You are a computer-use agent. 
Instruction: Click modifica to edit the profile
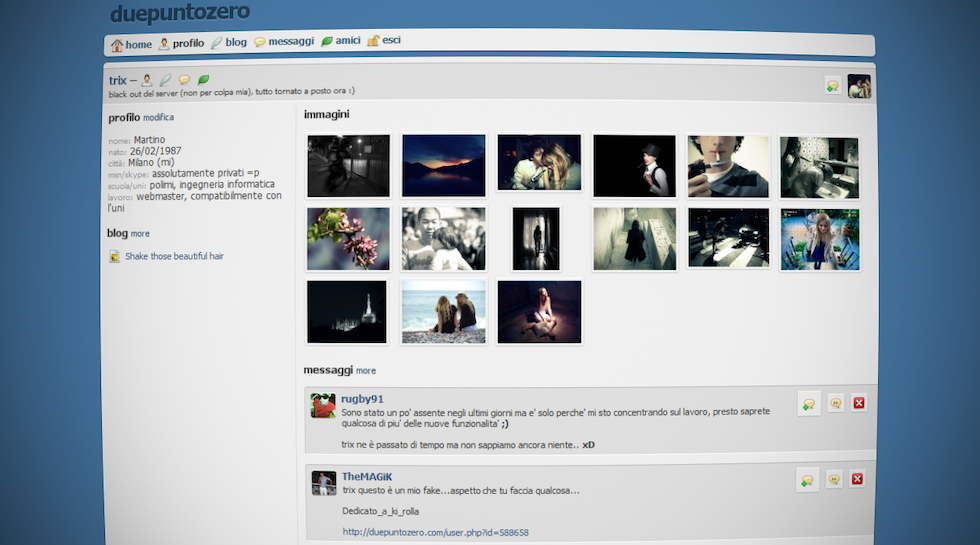pyautogui.click(x=158, y=118)
